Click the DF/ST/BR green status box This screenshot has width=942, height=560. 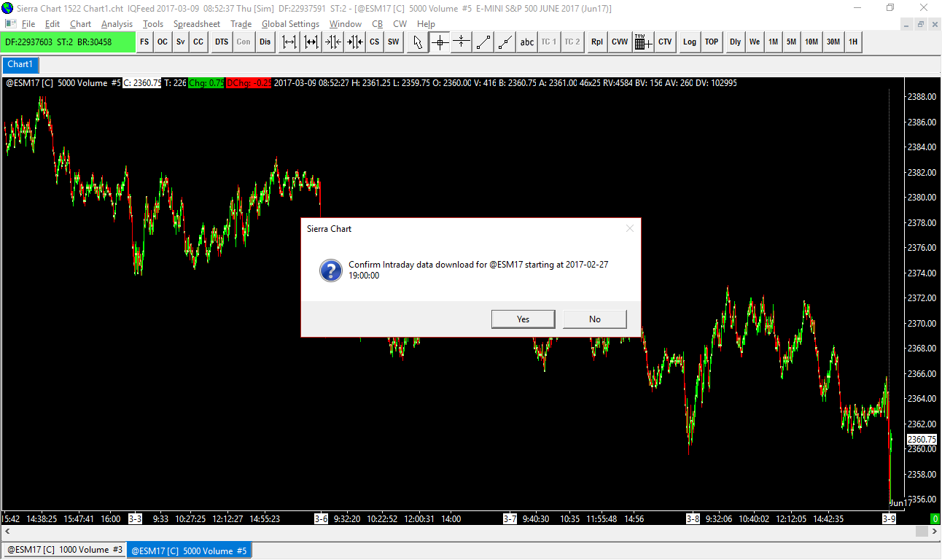tap(69, 42)
